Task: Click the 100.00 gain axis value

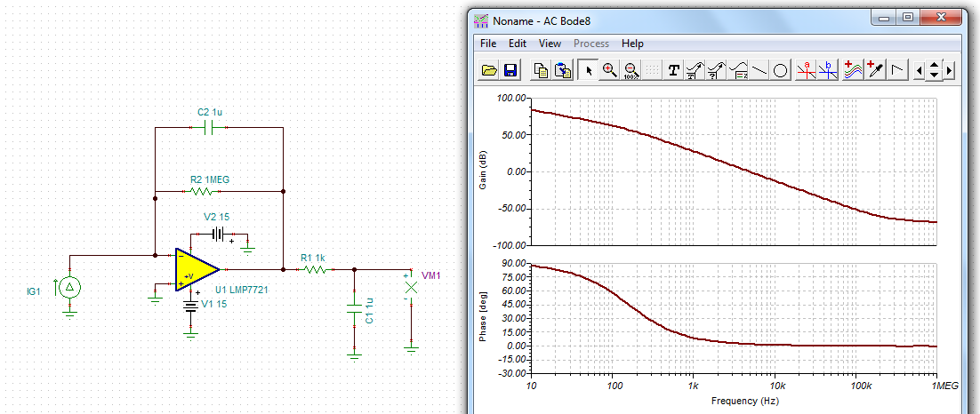Action: (510, 98)
